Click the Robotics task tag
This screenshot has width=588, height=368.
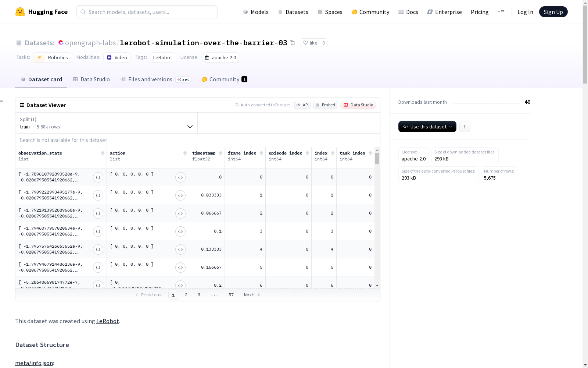(53, 57)
